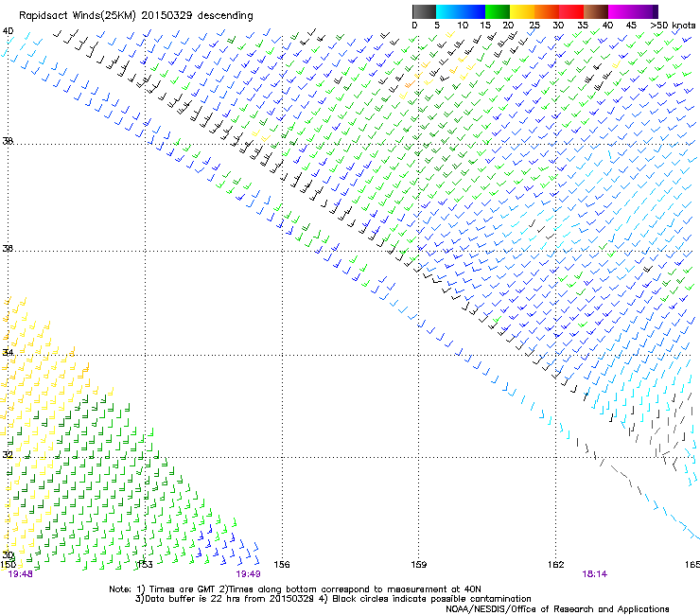Click the 'NOAA/NESDIS/Office of Research and Applications' credit
This screenshot has height=615, width=700.
(x=557, y=609)
